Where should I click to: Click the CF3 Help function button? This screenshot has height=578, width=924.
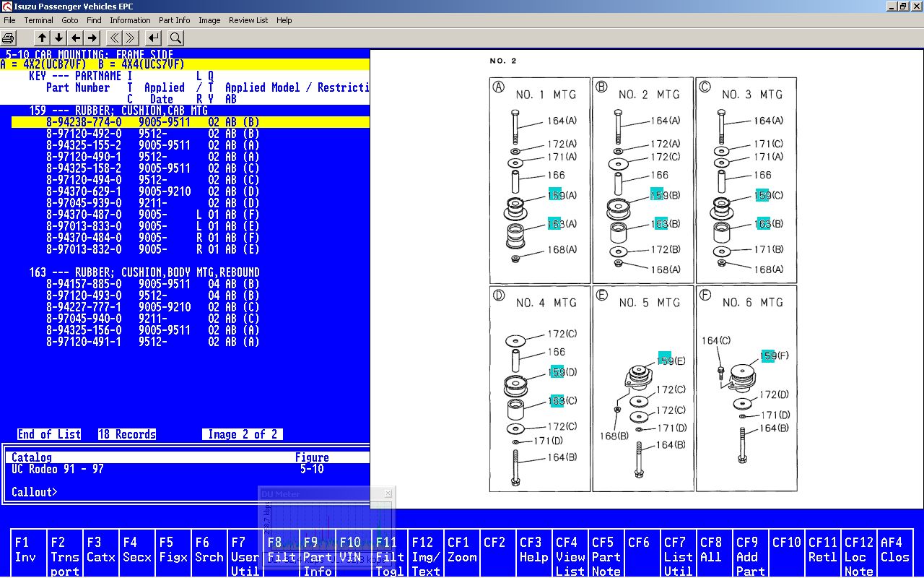click(534, 553)
